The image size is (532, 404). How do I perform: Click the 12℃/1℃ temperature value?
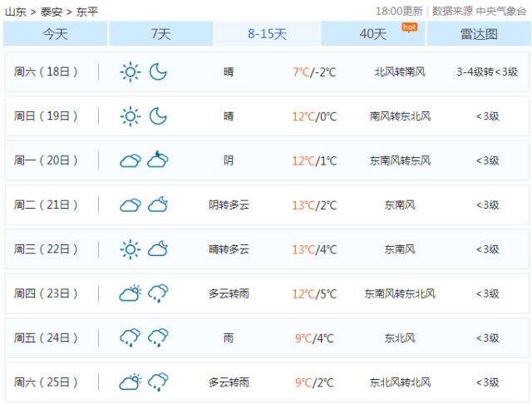(x=314, y=160)
